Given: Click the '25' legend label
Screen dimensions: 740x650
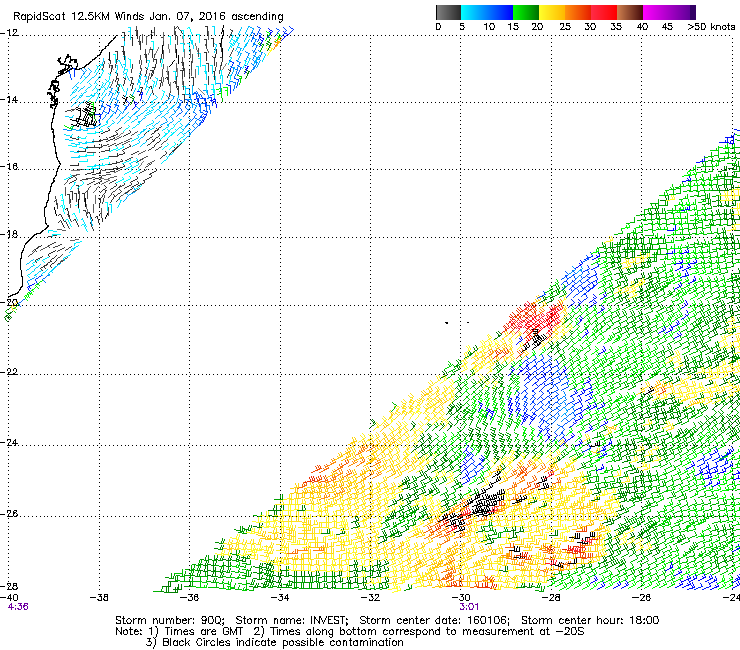Looking at the screenshot, I should pos(565,26).
